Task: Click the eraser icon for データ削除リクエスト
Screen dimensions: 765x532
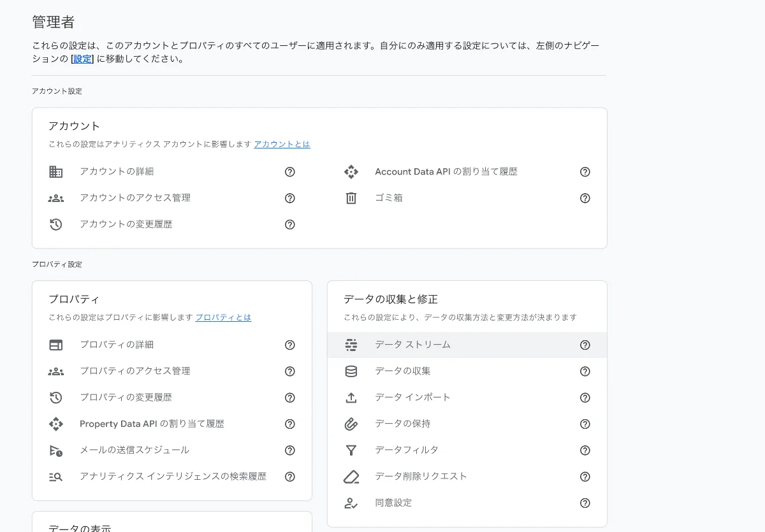Action: coord(351,477)
